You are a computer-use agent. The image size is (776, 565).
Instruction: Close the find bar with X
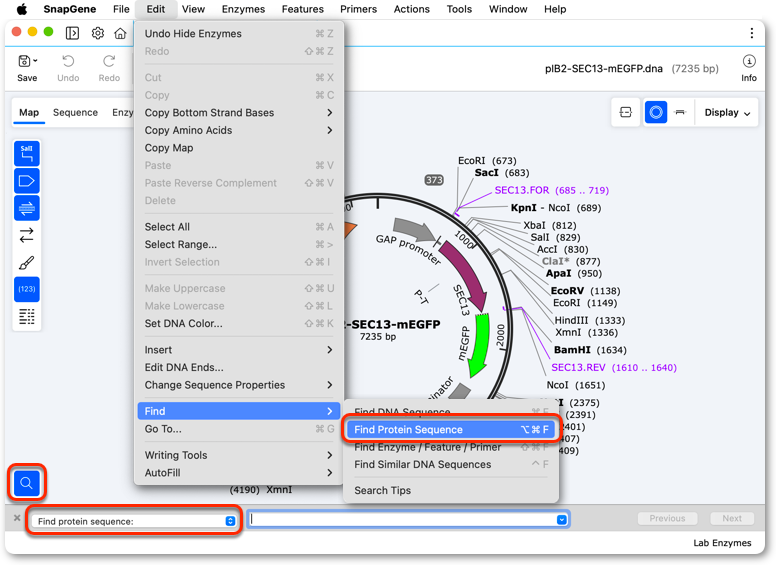[17, 518]
